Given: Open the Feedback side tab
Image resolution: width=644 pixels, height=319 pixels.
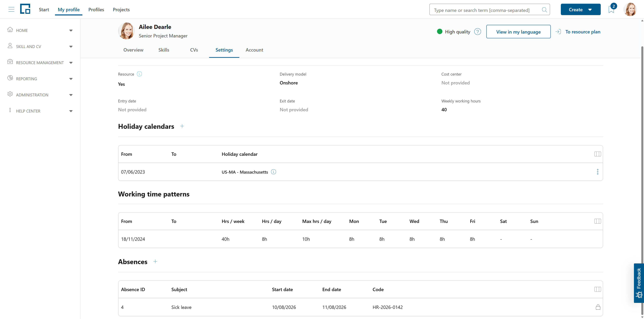Looking at the screenshot, I should tap(639, 283).
